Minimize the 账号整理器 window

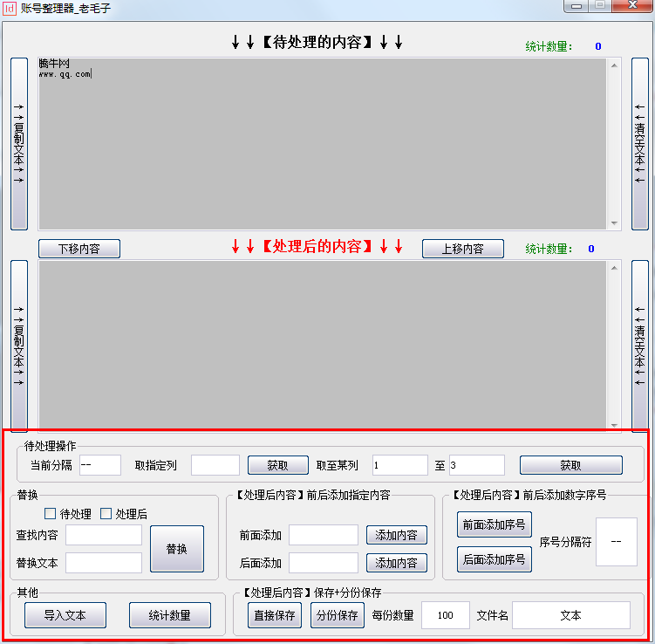coord(577,6)
